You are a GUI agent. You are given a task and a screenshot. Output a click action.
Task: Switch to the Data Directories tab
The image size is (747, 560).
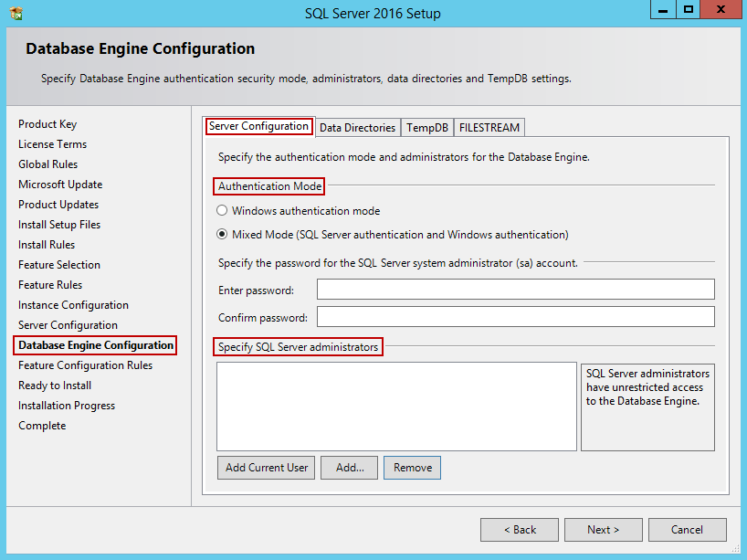pyautogui.click(x=357, y=128)
